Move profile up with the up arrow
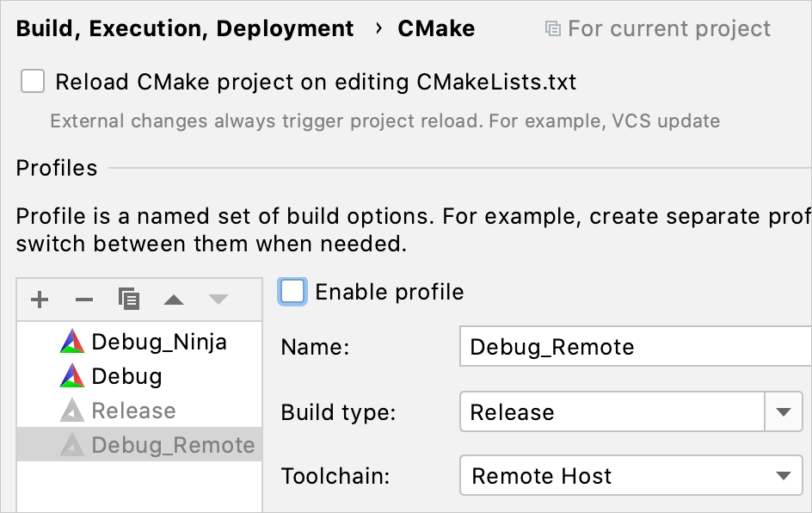This screenshot has width=812, height=513. (174, 300)
